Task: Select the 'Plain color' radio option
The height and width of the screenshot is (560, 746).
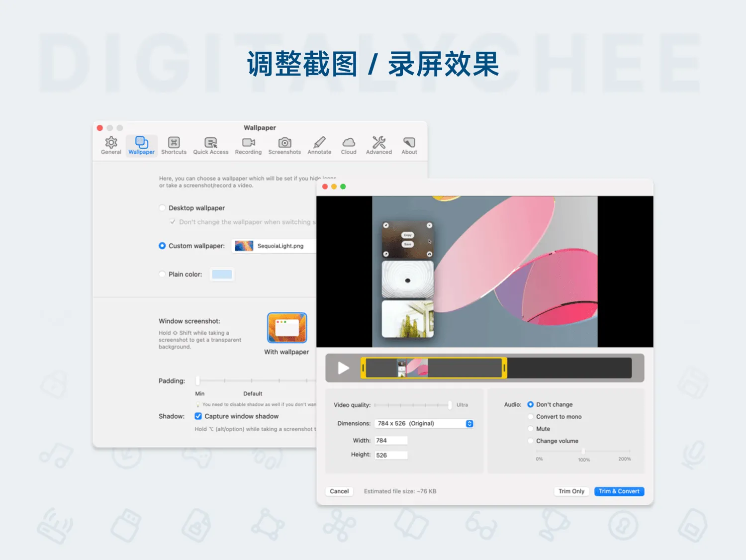Action: [x=163, y=274]
